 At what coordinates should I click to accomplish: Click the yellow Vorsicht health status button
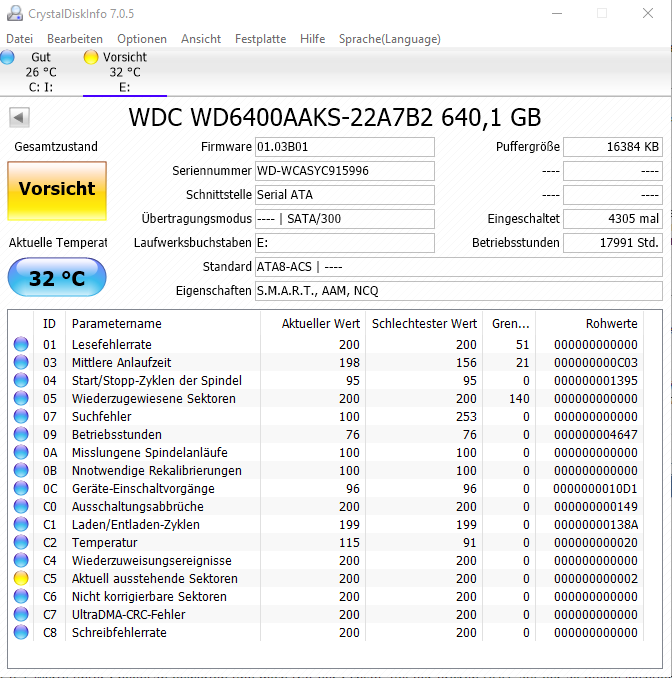[x=57, y=191]
